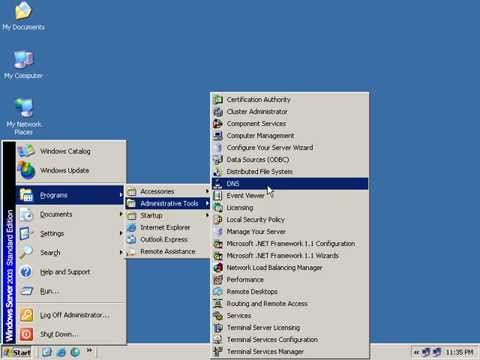
Task: Click the taskbar clock showing 11:35 PM
Action: click(x=459, y=352)
